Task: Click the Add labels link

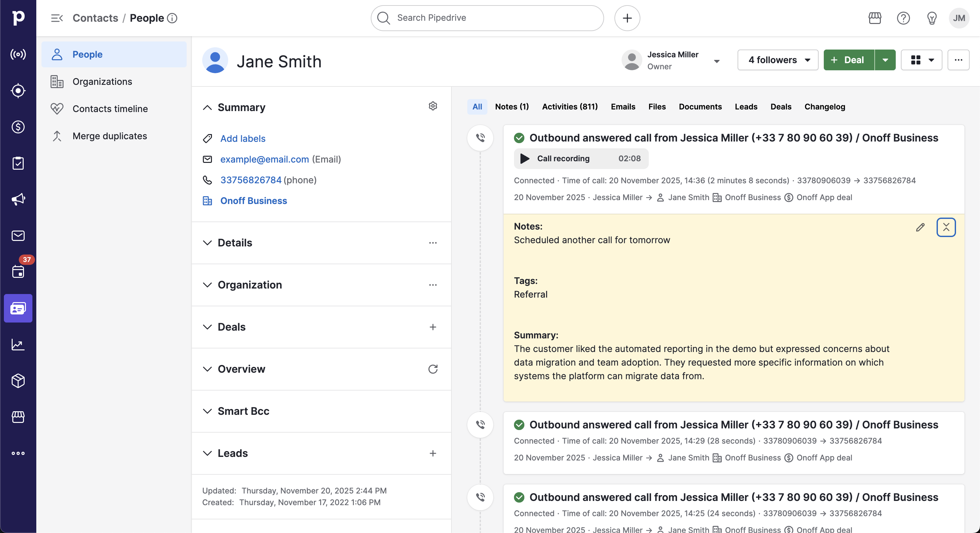Action: coord(243,138)
